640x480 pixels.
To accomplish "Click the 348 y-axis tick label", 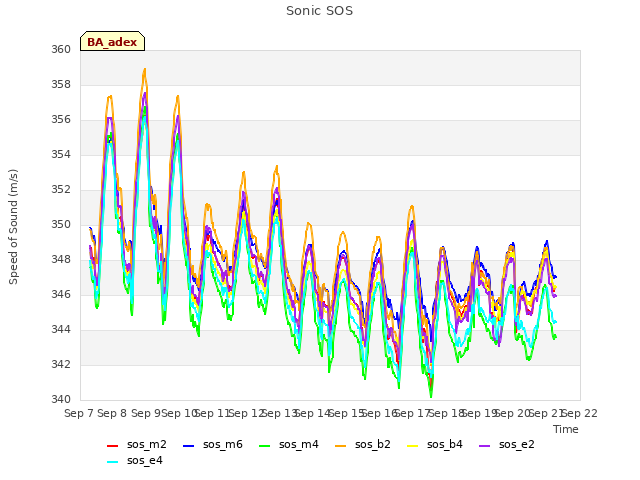I will pyautogui.click(x=61, y=260).
